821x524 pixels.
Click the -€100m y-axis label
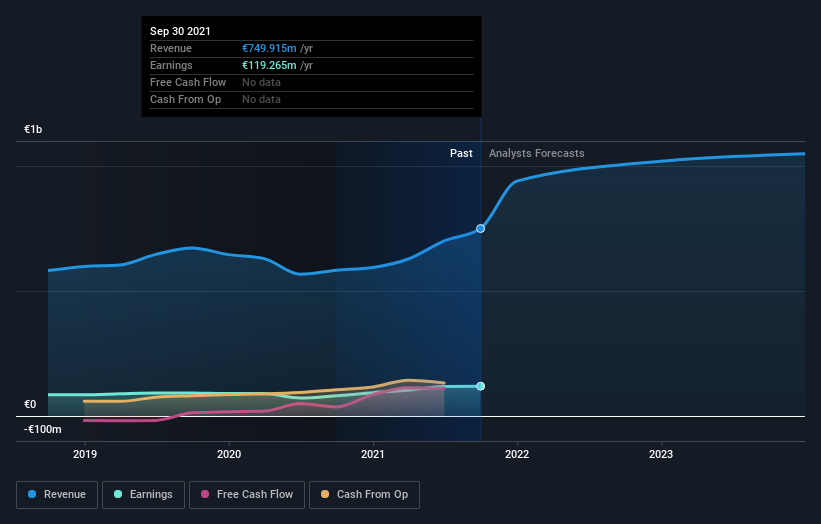[42, 429]
